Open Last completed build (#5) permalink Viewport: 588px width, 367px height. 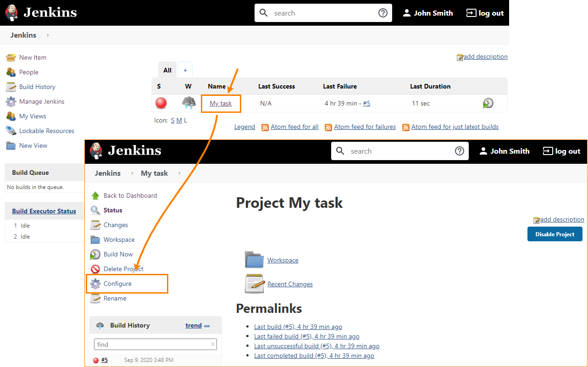(314, 356)
